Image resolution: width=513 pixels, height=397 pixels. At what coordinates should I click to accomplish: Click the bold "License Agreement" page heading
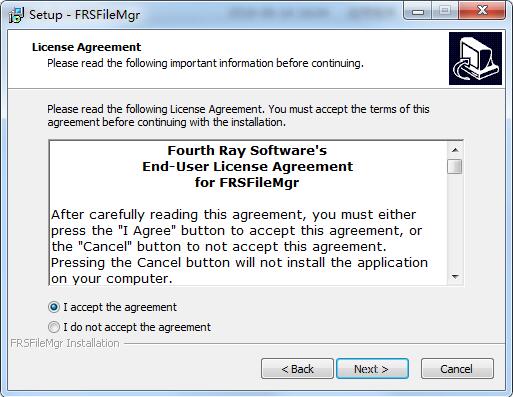click(x=87, y=47)
